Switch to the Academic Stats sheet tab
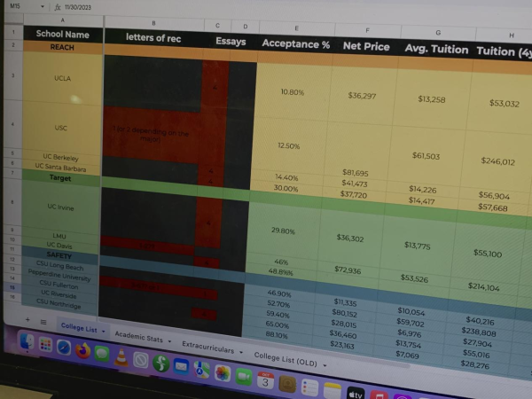Image resolution: width=532 pixels, height=399 pixels. [x=139, y=337]
